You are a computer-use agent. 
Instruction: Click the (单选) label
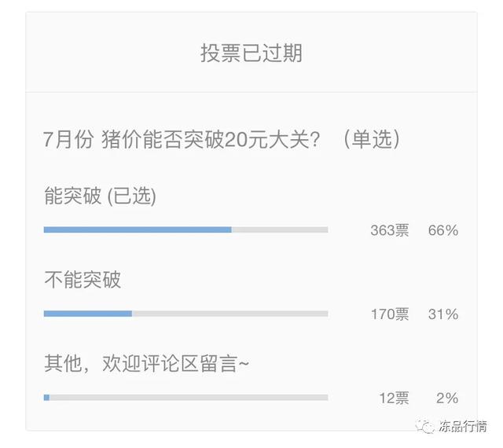pyautogui.click(x=372, y=139)
